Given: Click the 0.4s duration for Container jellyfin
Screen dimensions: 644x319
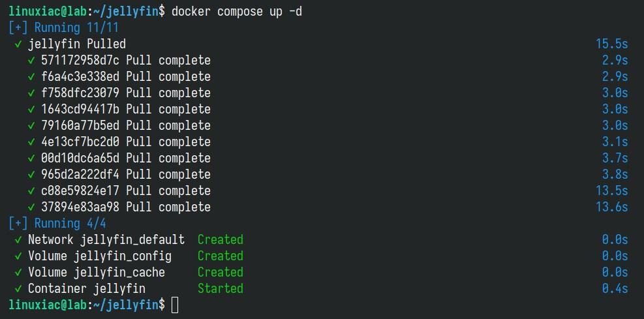Looking at the screenshot, I should coord(615,288).
